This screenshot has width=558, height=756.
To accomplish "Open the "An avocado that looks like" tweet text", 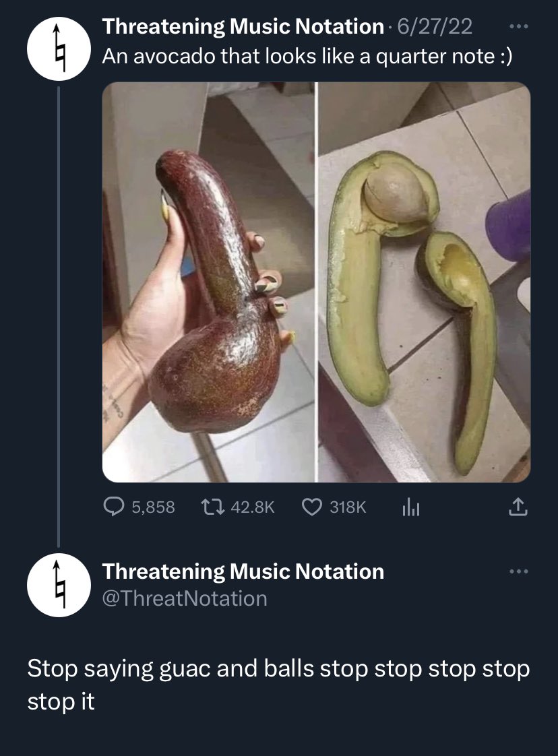I will coord(307,57).
